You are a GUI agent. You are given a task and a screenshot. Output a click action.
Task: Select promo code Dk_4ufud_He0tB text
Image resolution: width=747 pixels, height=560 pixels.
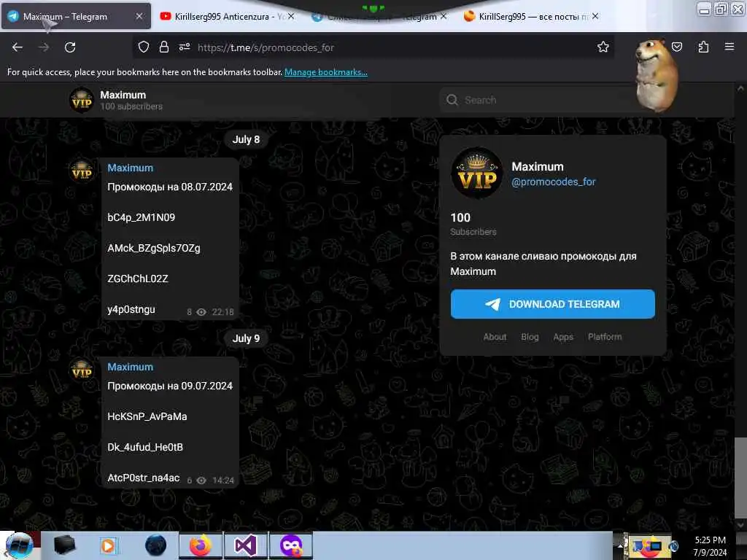[145, 447]
